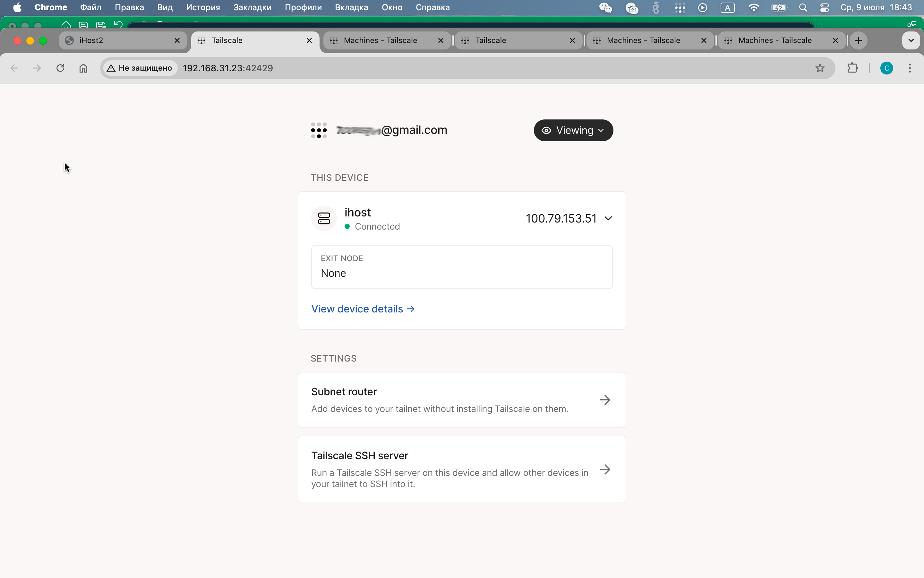
Task: Open a new browser tab
Action: point(858,40)
